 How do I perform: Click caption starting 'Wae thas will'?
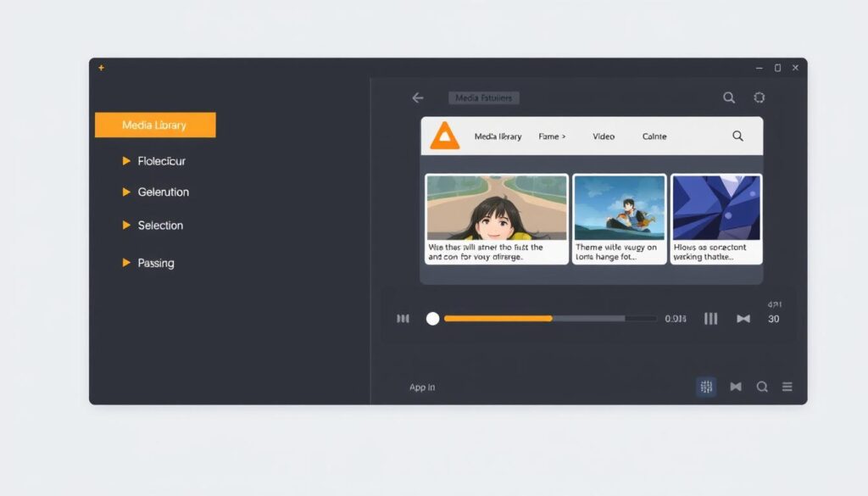(x=486, y=252)
